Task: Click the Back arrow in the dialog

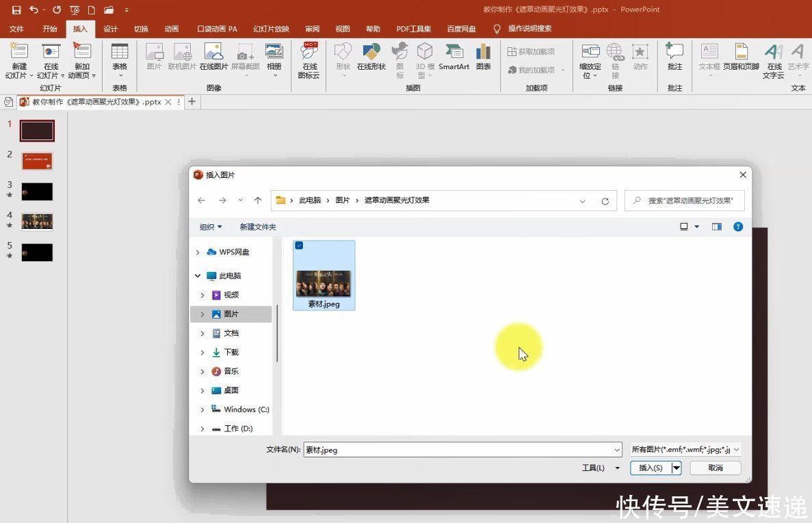Action: coord(201,200)
